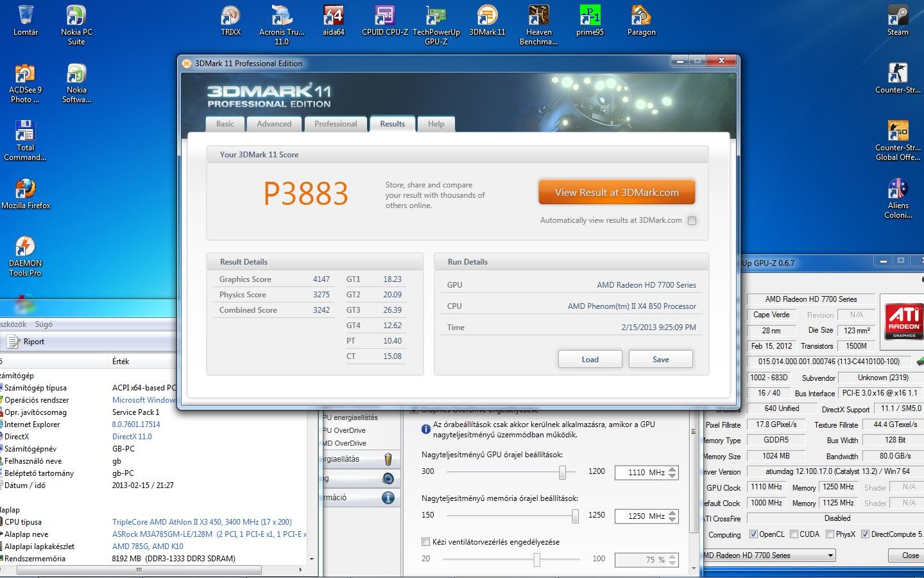The height and width of the screenshot is (578, 924).
Task: Click the Érték column header in AIDA64
Action: tap(121, 362)
